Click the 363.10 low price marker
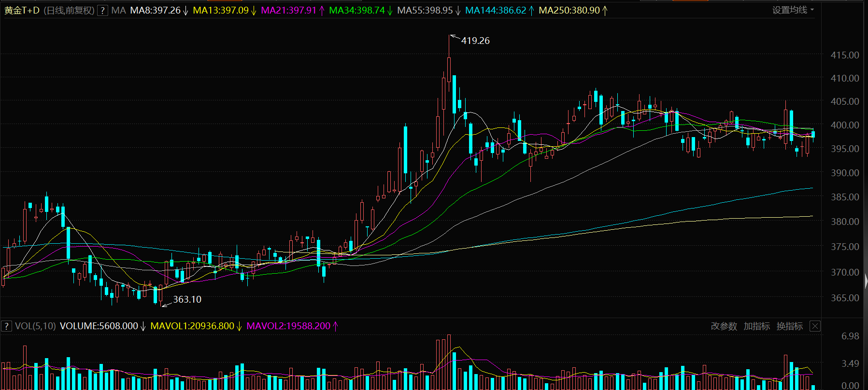 tap(187, 300)
